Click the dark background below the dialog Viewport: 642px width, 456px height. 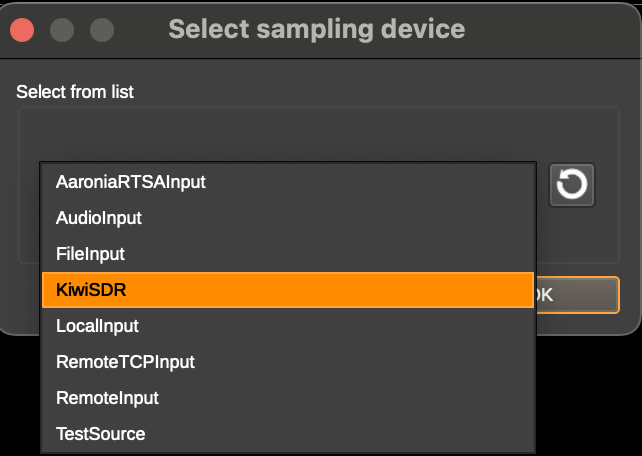[590, 400]
